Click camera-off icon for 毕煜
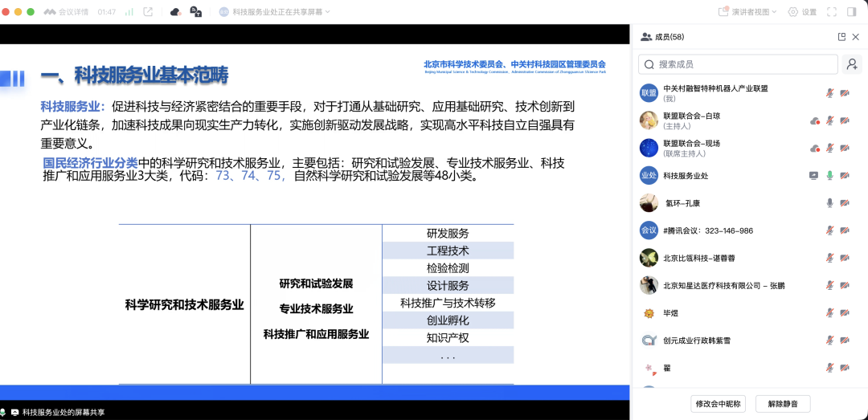 [845, 313]
